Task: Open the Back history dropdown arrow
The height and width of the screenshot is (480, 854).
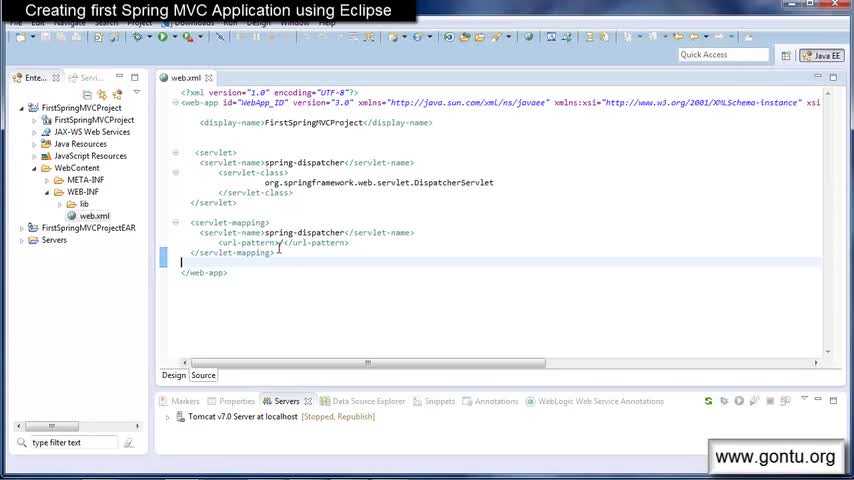Action: click(706, 37)
